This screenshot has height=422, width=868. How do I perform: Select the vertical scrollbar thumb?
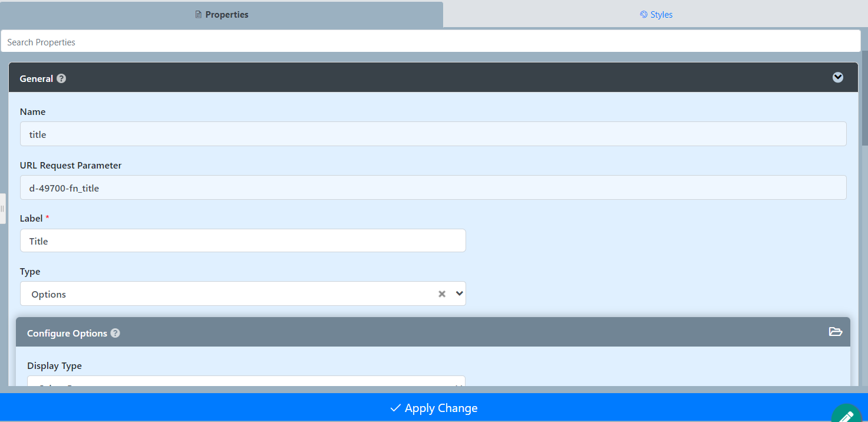pyautogui.click(x=864, y=98)
